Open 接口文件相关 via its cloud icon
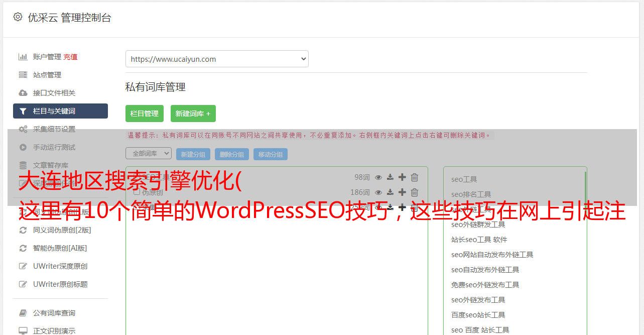The height and width of the screenshot is (335, 644). click(x=23, y=93)
